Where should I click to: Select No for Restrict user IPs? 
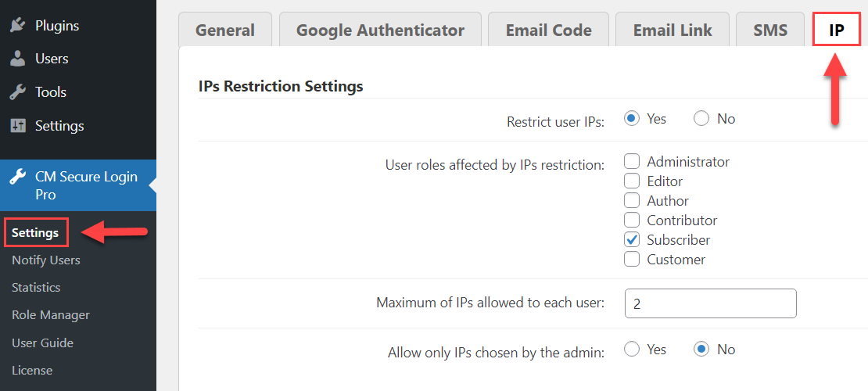coord(701,119)
